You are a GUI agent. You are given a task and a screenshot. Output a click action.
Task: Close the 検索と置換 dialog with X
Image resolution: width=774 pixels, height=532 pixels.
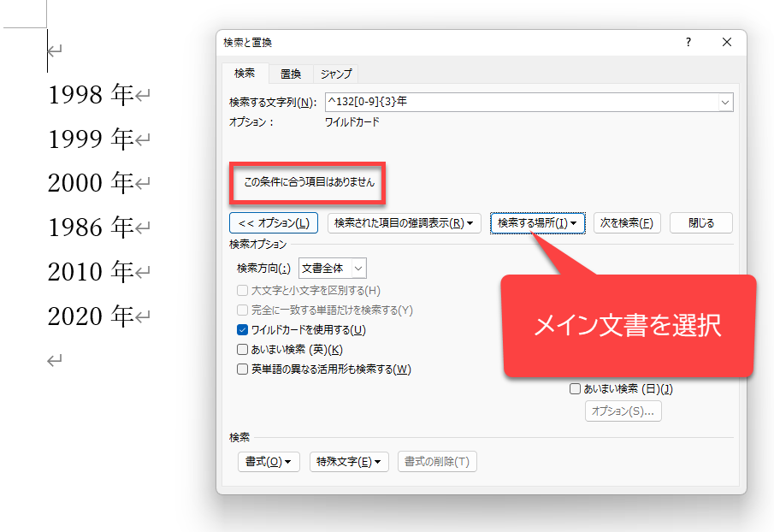pos(727,42)
